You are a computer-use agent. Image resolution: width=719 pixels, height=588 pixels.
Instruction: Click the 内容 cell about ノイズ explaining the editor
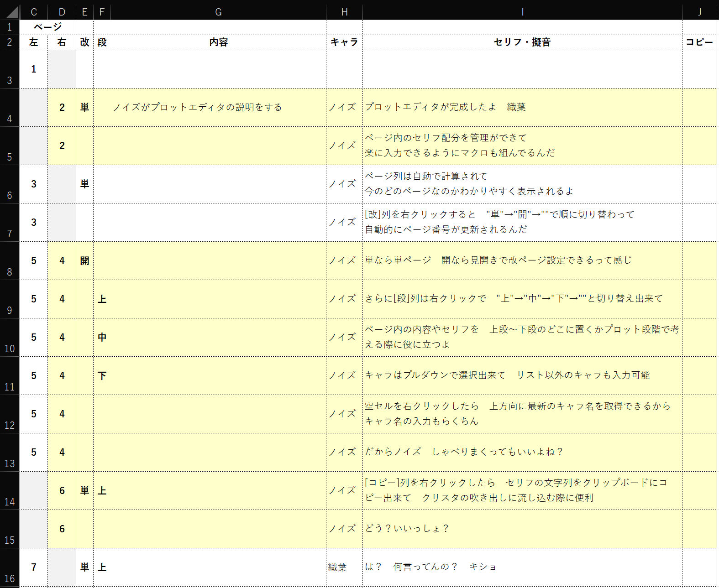point(210,108)
